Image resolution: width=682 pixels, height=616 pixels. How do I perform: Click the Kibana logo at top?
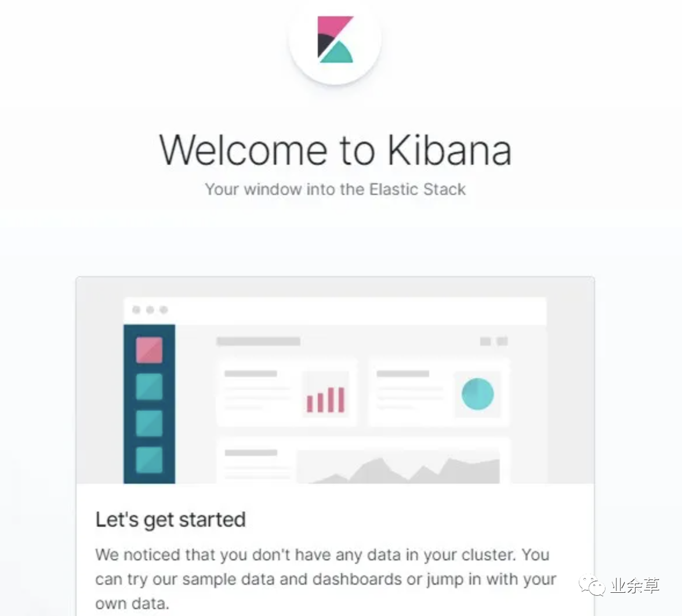[335, 39]
